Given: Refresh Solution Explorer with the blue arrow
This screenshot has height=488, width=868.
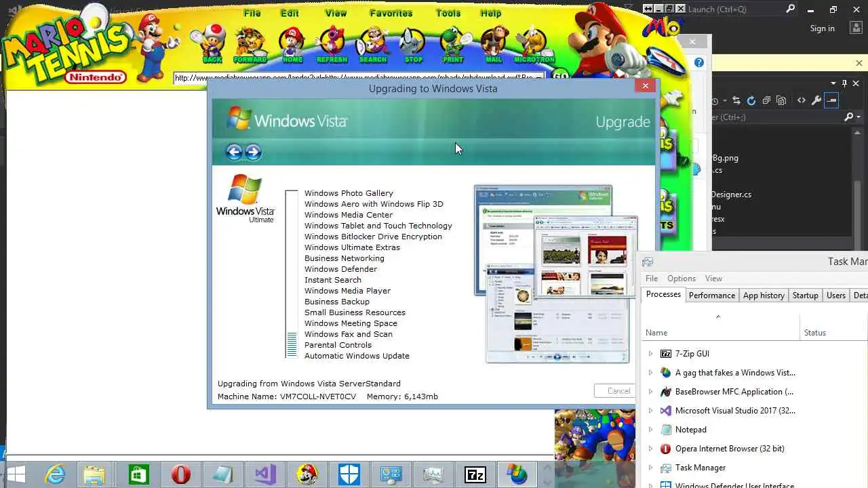Looking at the screenshot, I should 751,100.
